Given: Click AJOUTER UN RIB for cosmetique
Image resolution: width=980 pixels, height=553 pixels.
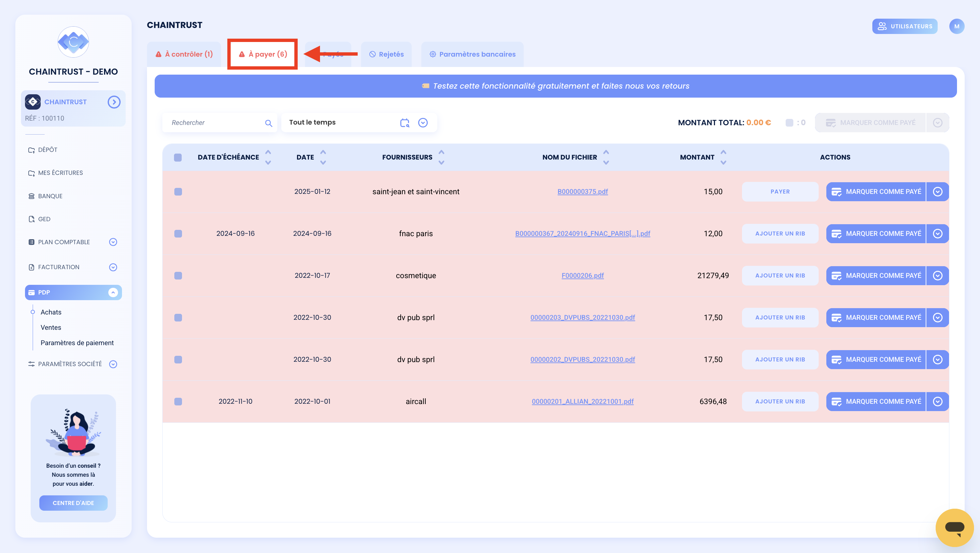Looking at the screenshot, I should click(x=780, y=276).
